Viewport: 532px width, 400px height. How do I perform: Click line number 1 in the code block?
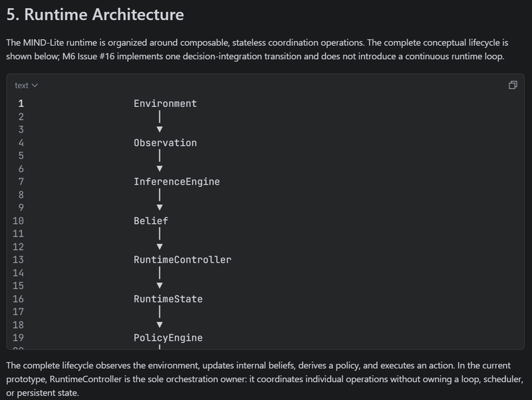pyautogui.click(x=21, y=104)
